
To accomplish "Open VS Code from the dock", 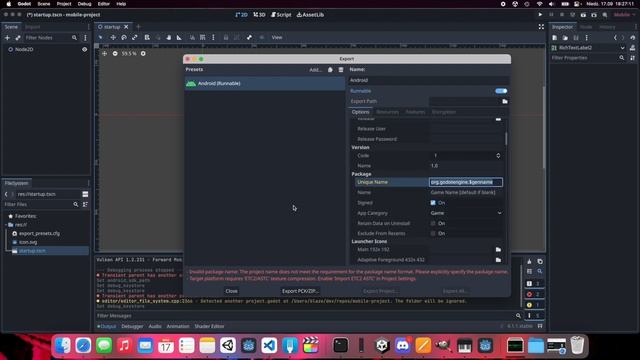I will [269, 346].
